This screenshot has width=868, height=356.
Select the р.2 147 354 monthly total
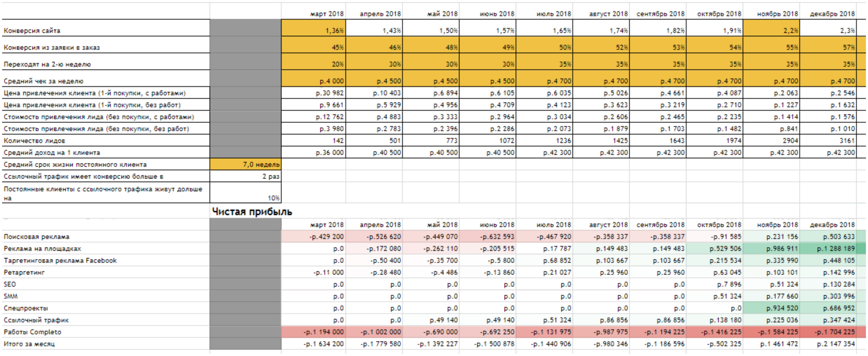click(x=828, y=344)
